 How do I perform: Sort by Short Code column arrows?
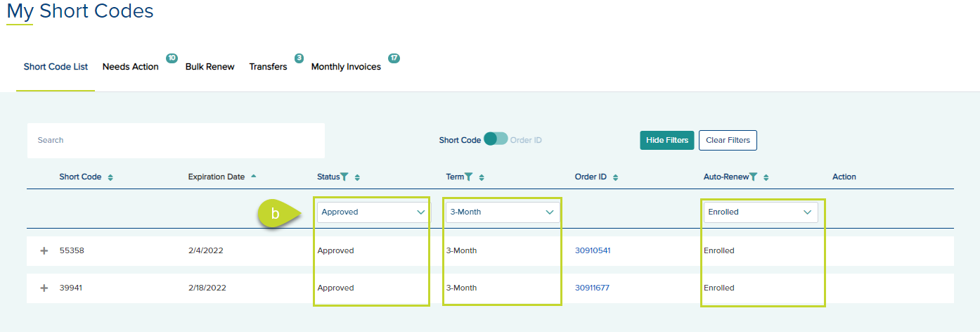point(110,177)
